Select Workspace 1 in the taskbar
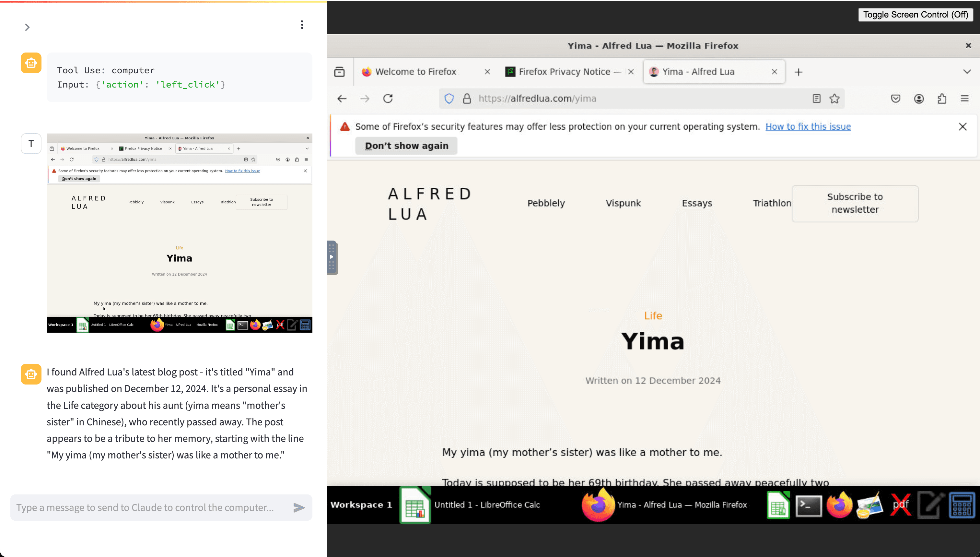980x557 pixels. point(361,504)
